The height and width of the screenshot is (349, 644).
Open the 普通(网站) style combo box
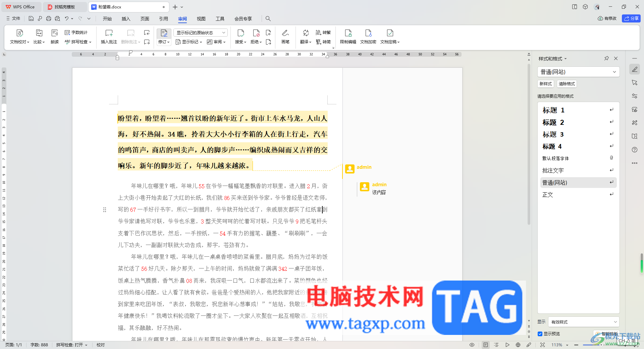pos(578,72)
